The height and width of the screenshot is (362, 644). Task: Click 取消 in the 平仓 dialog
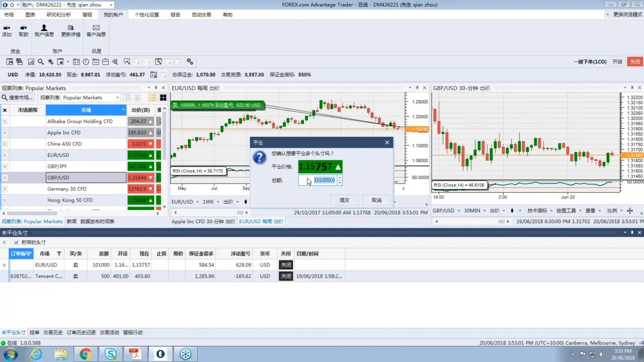[377, 200]
